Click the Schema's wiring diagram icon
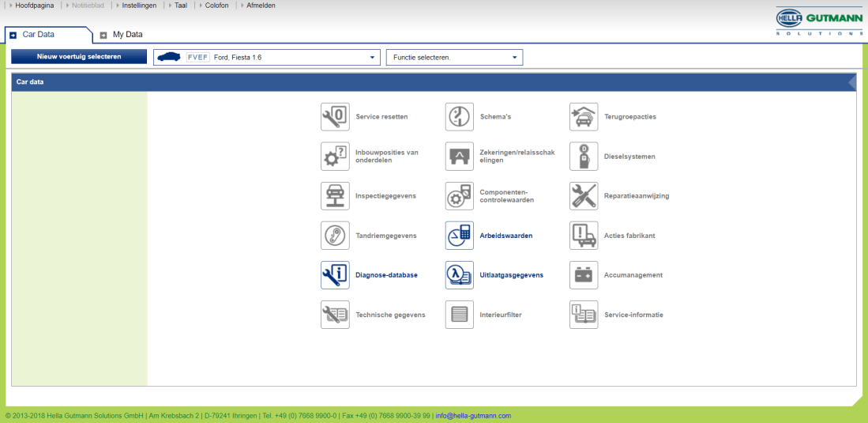 [x=460, y=117]
